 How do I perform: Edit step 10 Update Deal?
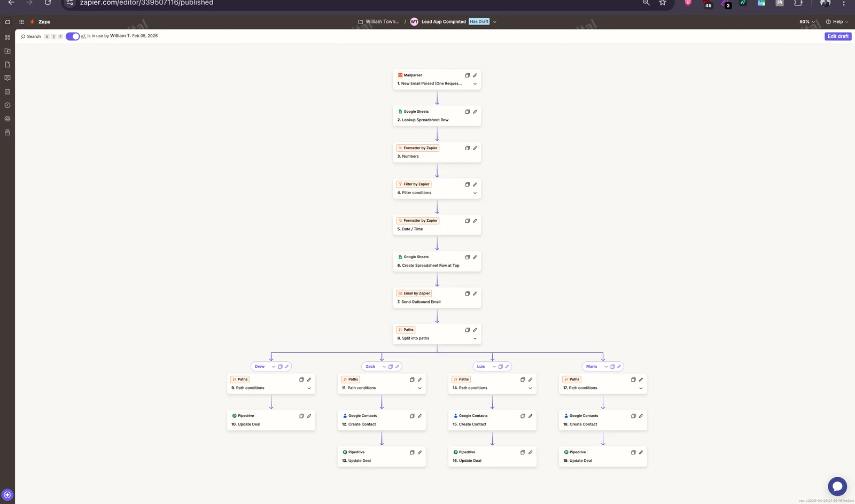point(309,416)
